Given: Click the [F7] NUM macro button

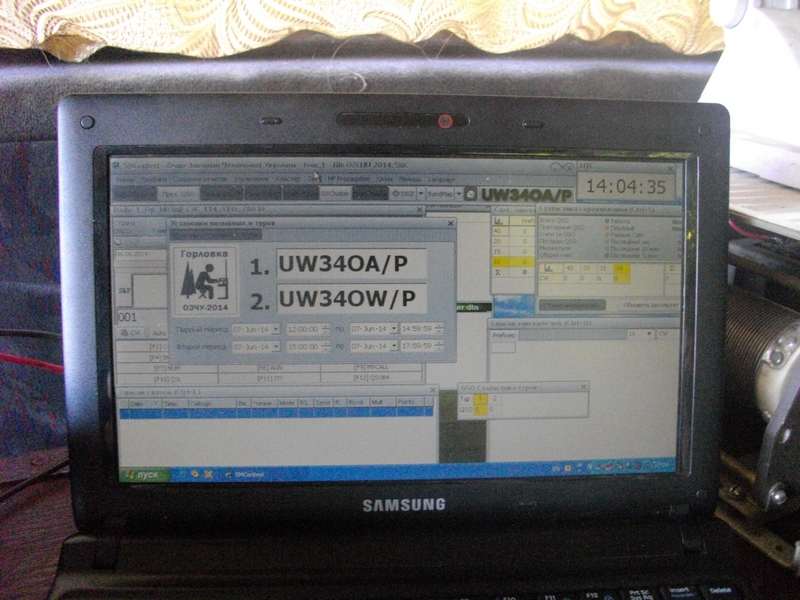Looking at the screenshot, I should pos(167,368).
